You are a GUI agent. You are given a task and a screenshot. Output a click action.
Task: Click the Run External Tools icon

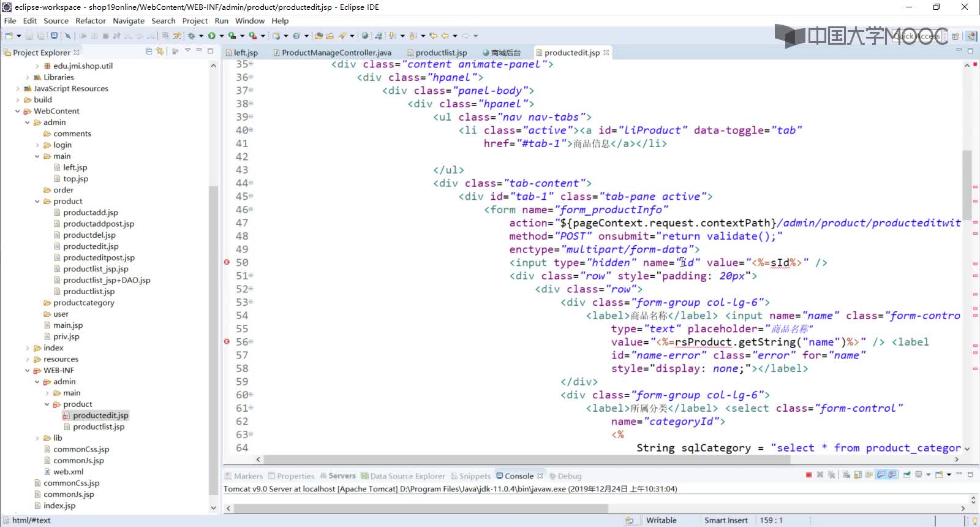click(x=252, y=36)
